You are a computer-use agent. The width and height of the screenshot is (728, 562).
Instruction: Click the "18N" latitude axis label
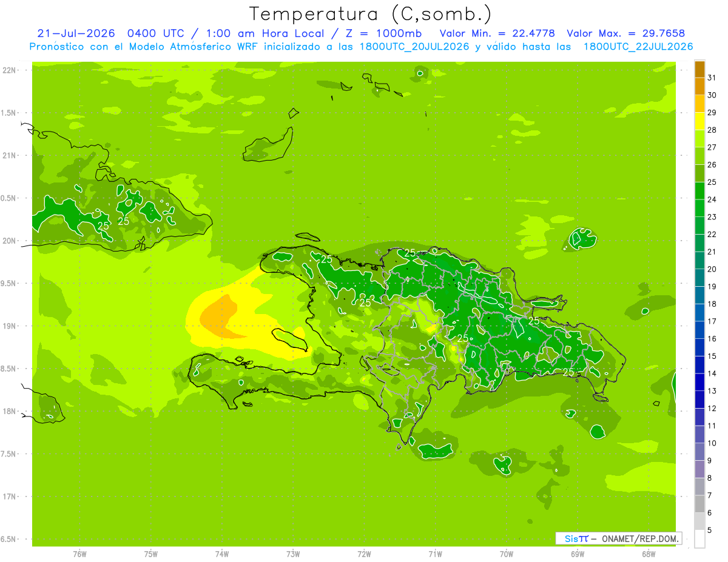[x=10, y=411]
